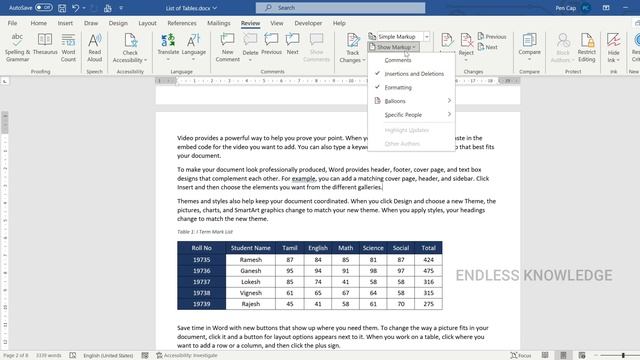Open the Simple Markup display dropdown

point(427,36)
